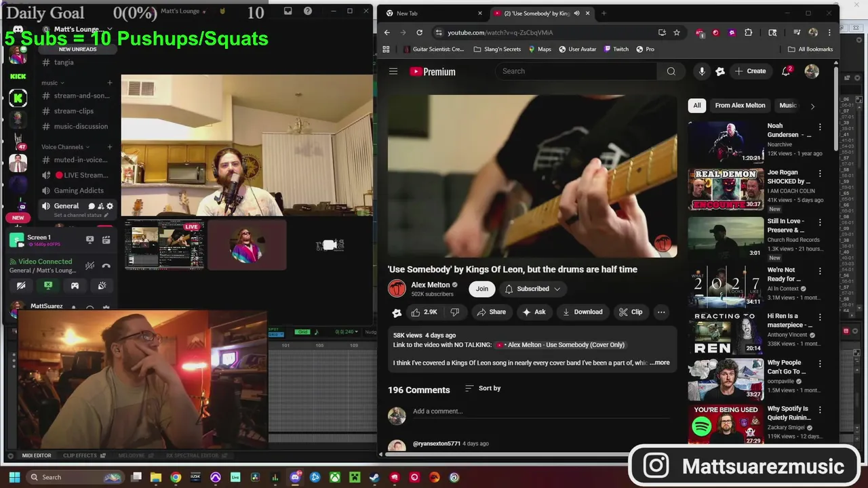Open File Explorer from taskbar
The image size is (868, 488).
(x=156, y=477)
